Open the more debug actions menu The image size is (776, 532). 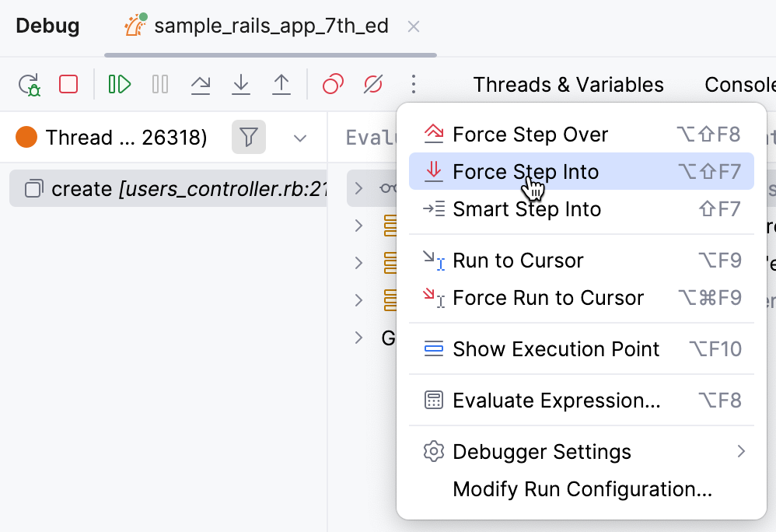(414, 84)
